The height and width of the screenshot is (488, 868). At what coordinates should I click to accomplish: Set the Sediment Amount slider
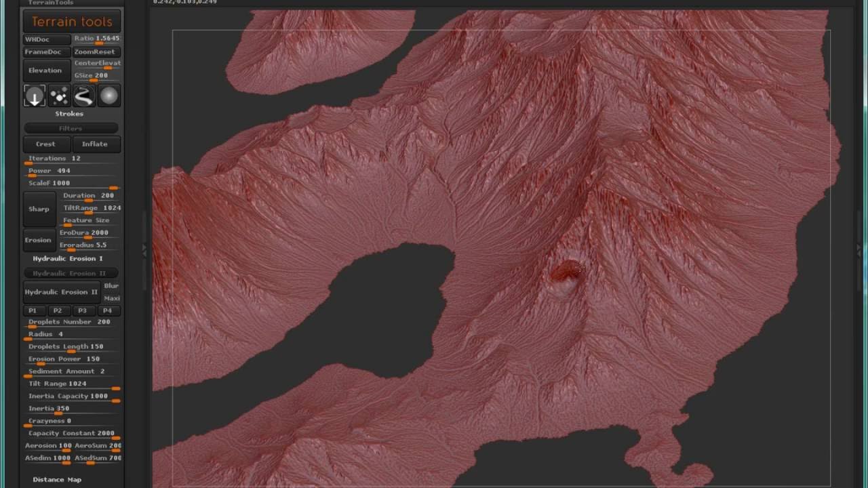72,372
